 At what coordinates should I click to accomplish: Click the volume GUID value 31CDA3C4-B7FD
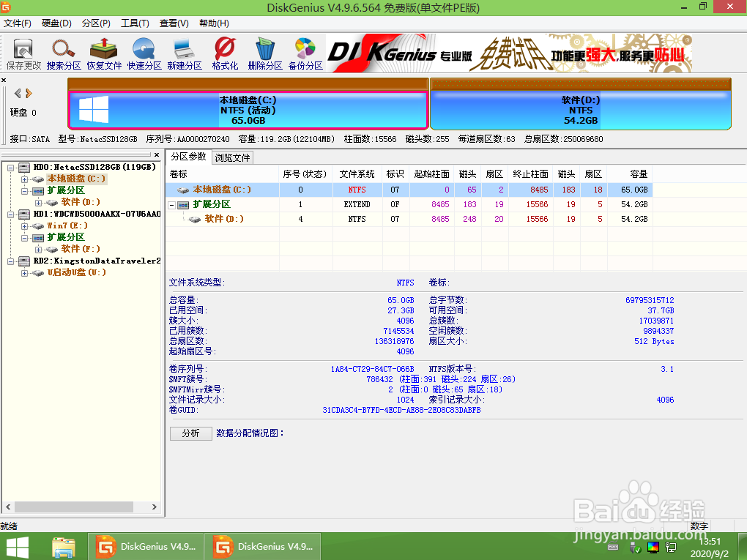pyautogui.click(x=401, y=410)
